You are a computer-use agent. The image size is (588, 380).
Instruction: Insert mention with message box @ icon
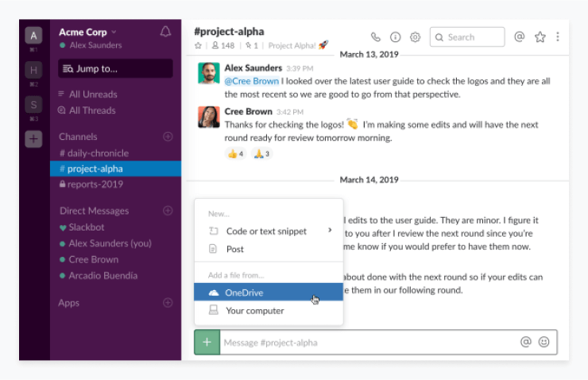(x=526, y=342)
